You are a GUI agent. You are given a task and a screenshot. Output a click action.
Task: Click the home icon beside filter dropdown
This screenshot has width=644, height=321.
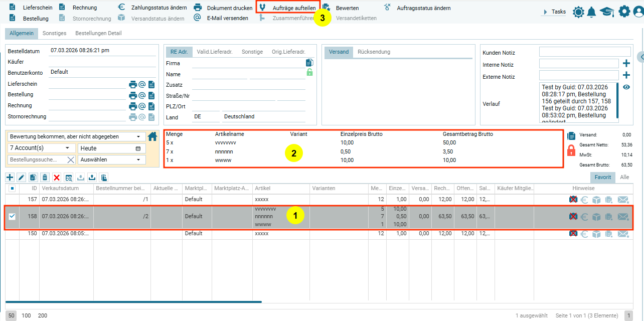pyautogui.click(x=152, y=136)
